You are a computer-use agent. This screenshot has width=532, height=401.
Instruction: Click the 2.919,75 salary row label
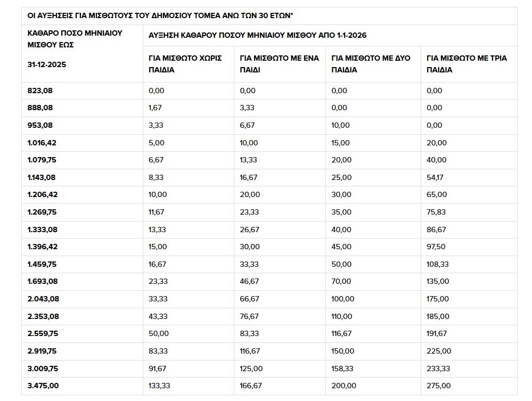(x=42, y=351)
